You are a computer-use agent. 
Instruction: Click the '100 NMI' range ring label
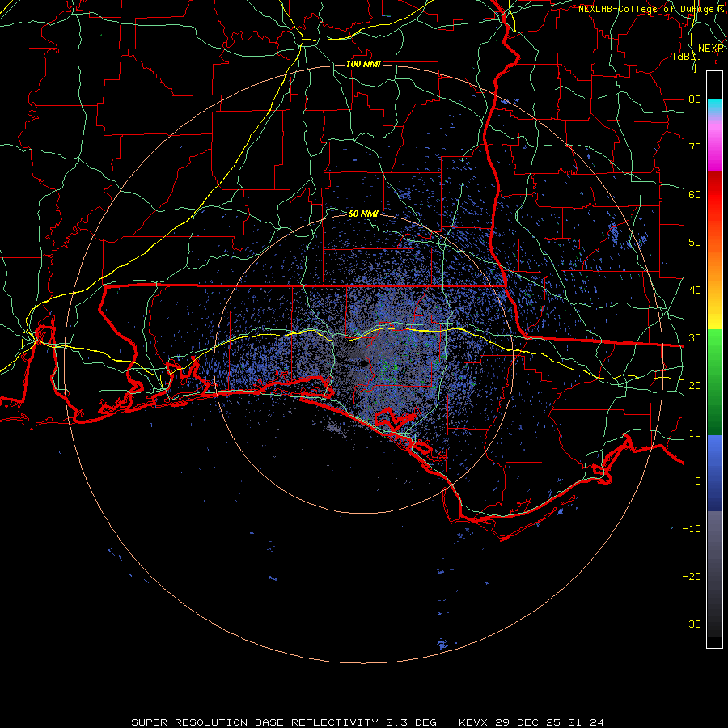pos(363,64)
